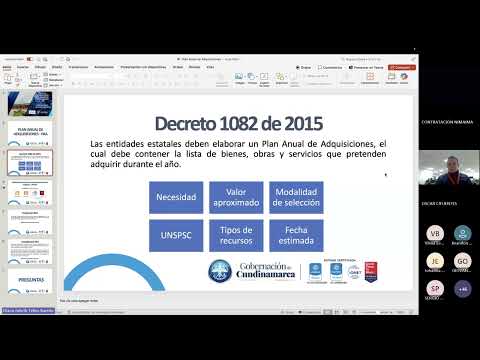Select the Decreto 1082 slide thumbnail
This screenshot has height=360, width=480.
click(x=30, y=163)
